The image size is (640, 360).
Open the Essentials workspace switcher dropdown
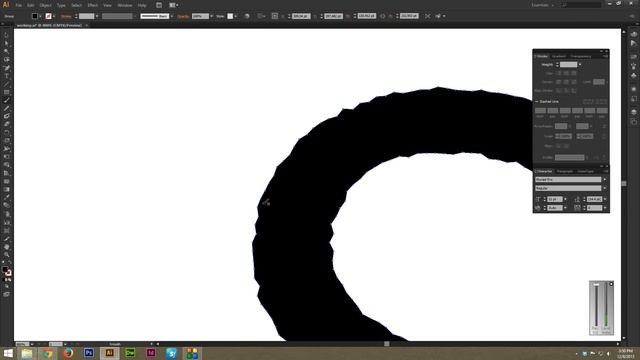click(x=543, y=5)
